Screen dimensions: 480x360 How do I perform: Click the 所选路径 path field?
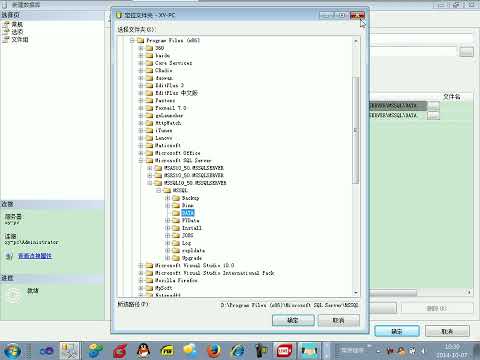pyautogui.click(x=289, y=305)
